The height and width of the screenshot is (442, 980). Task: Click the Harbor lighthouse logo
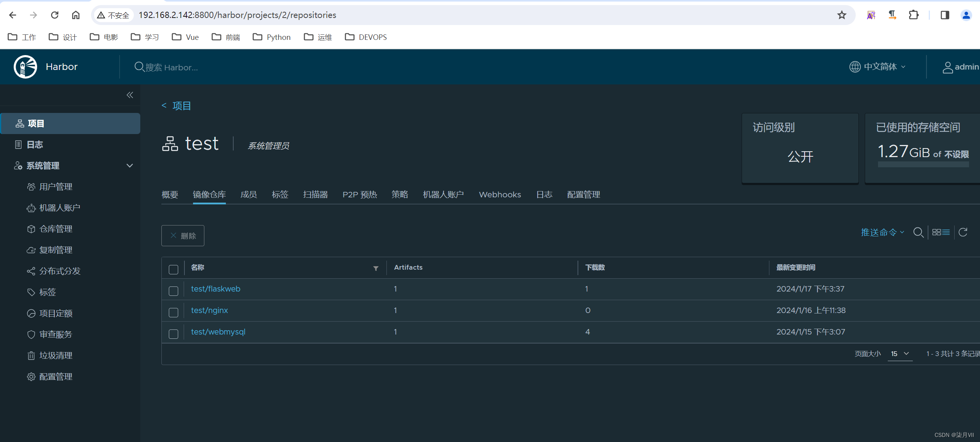25,67
